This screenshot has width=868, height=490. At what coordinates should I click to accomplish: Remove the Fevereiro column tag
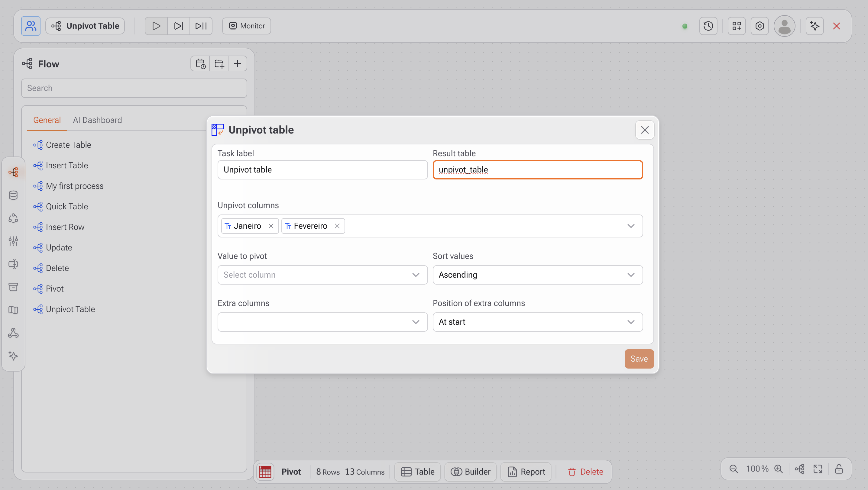pyautogui.click(x=337, y=226)
